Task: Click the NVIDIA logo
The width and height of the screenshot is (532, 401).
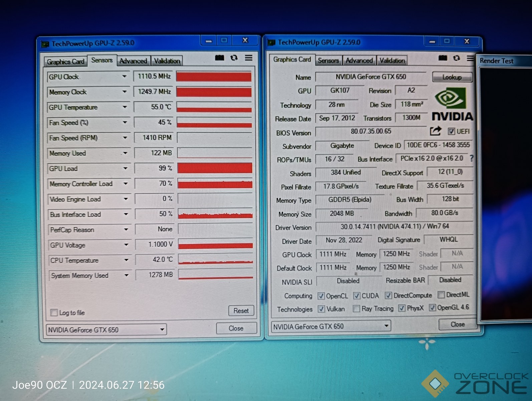Action: click(452, 104)
